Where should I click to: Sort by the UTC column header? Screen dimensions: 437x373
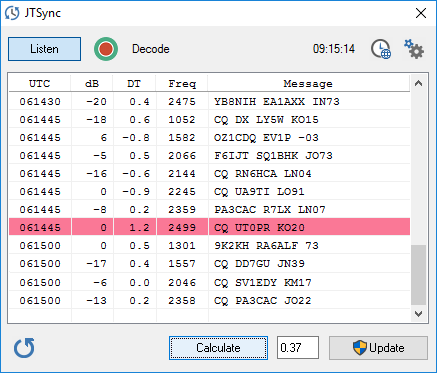pyautogui.click(x=40, y=83)
